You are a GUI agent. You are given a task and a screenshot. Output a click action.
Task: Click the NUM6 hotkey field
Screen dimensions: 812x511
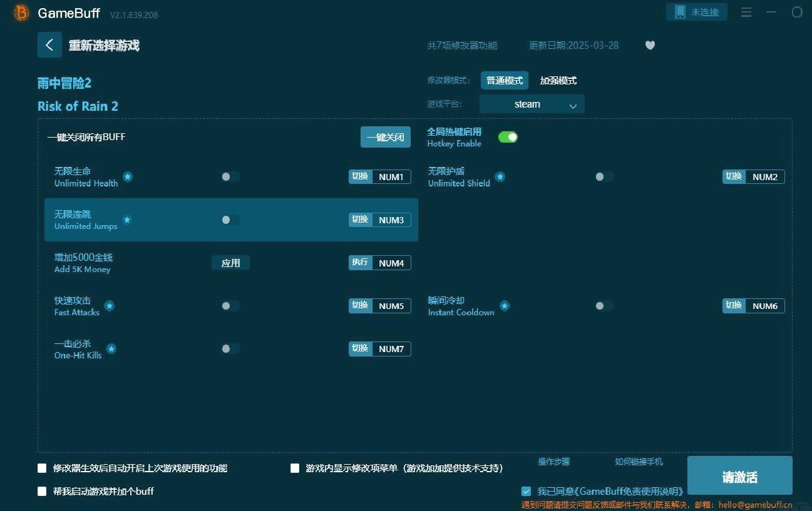tap(765, 306)
